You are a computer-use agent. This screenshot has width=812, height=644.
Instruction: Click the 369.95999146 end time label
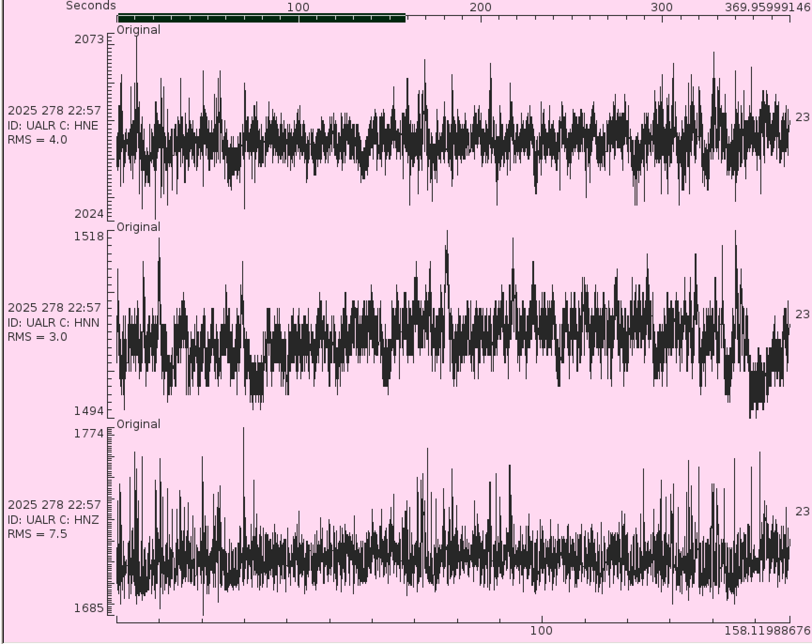[x=767, y=7]
